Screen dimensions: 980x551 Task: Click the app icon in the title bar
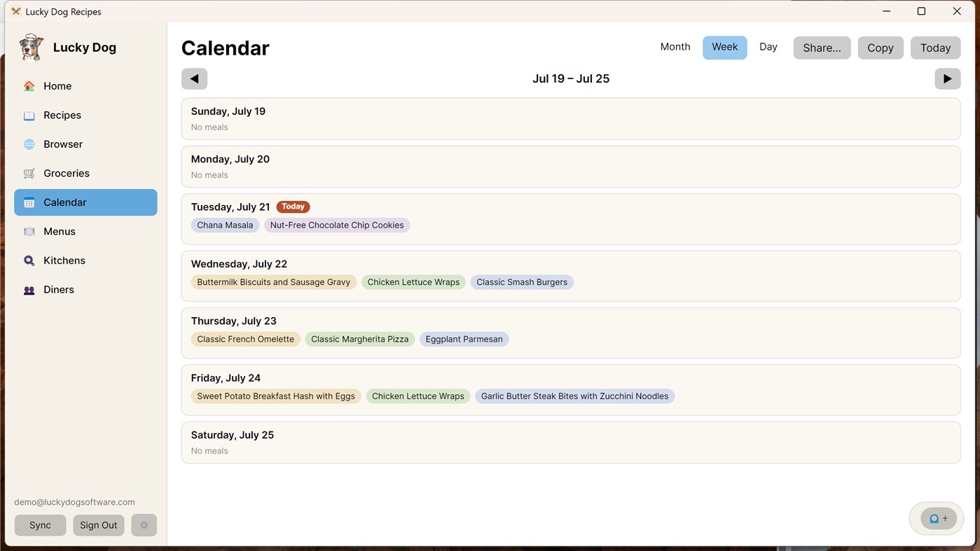16,11
